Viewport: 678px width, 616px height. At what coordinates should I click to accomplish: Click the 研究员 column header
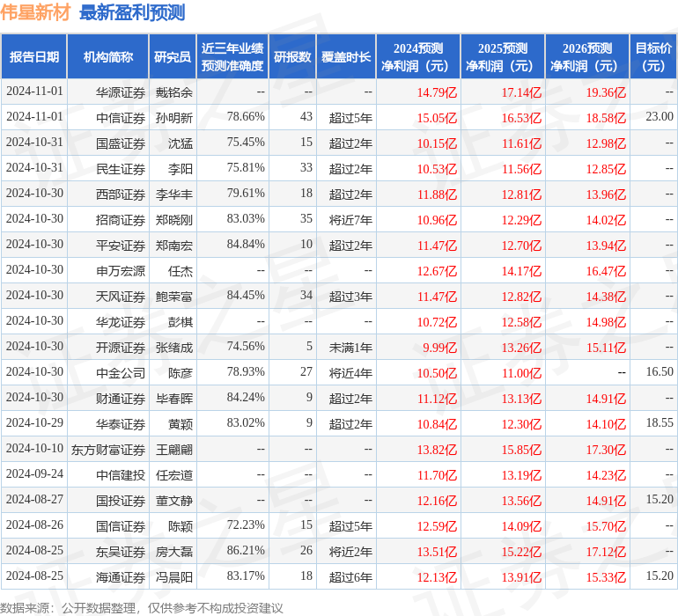coord(173,56)
